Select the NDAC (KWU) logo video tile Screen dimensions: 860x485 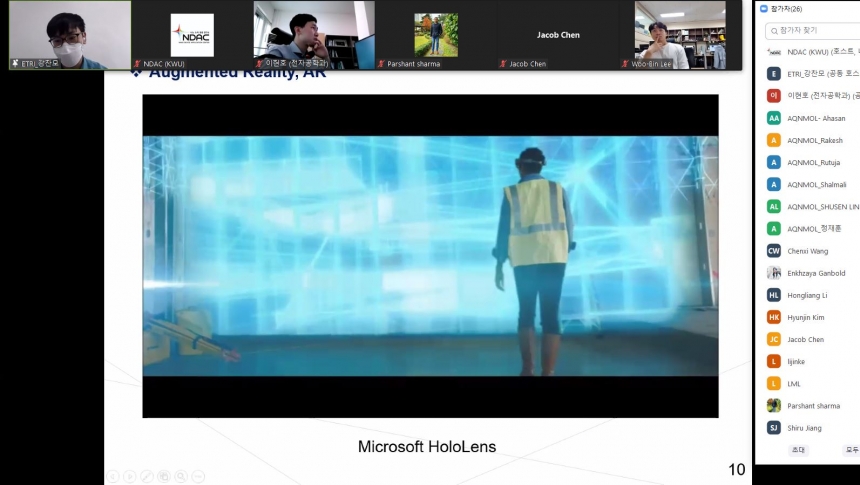coord(192,35)
